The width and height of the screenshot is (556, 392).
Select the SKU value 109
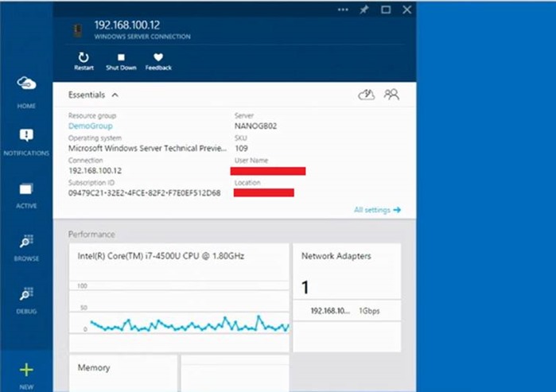coord(241,148)
